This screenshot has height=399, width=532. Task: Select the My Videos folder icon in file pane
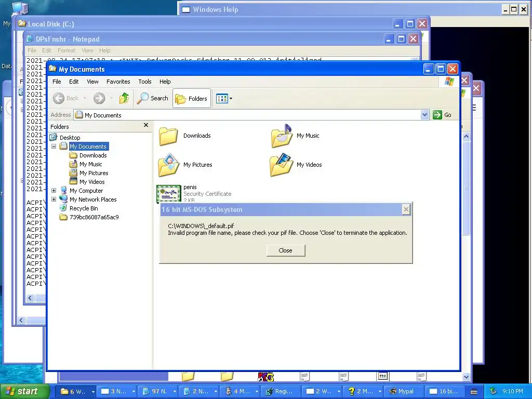point(281,165)
